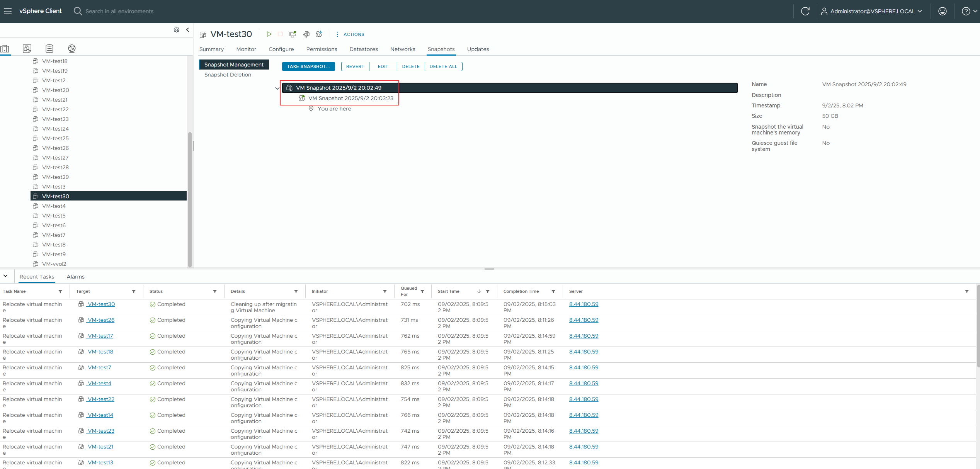Screen dimensions: 980x469
Task: Click the Recent Tasks vertical scrollbar
Action: [978, 326]
